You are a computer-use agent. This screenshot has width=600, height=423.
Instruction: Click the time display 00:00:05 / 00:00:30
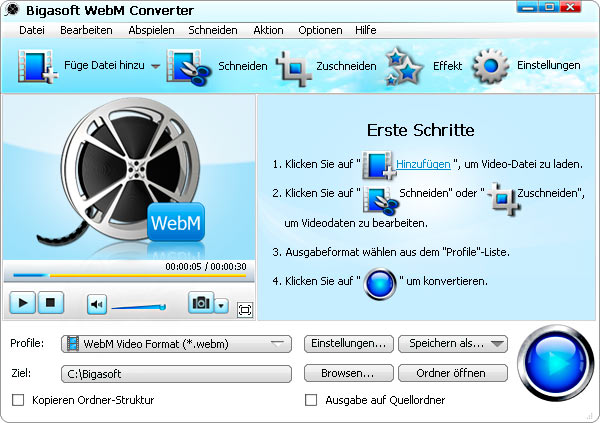point(206,267)
